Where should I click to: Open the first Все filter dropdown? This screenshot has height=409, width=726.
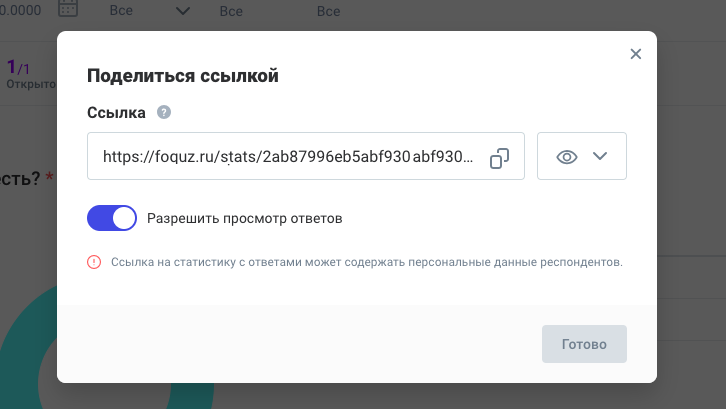coord(122,11)
